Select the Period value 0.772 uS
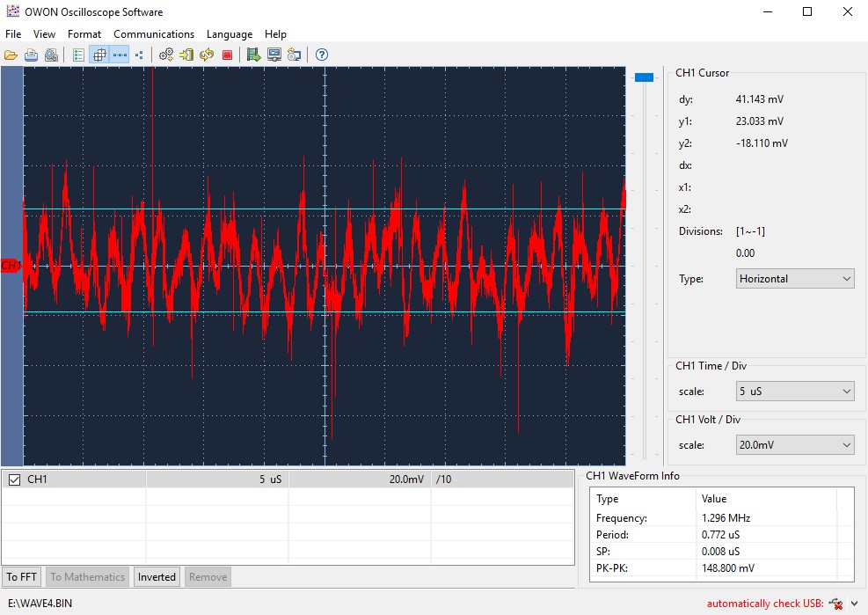This screenshot has width=868, height=615. point(720,535)
